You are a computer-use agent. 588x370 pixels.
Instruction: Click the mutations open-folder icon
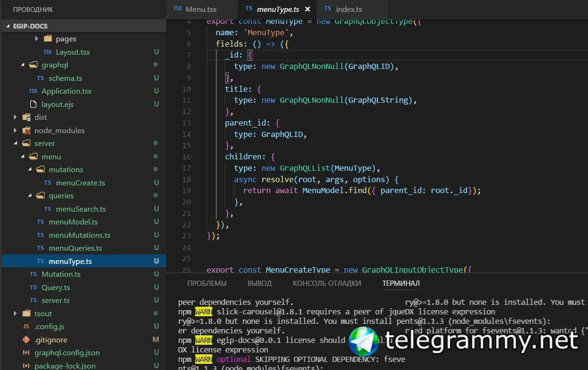coord(40,169)
